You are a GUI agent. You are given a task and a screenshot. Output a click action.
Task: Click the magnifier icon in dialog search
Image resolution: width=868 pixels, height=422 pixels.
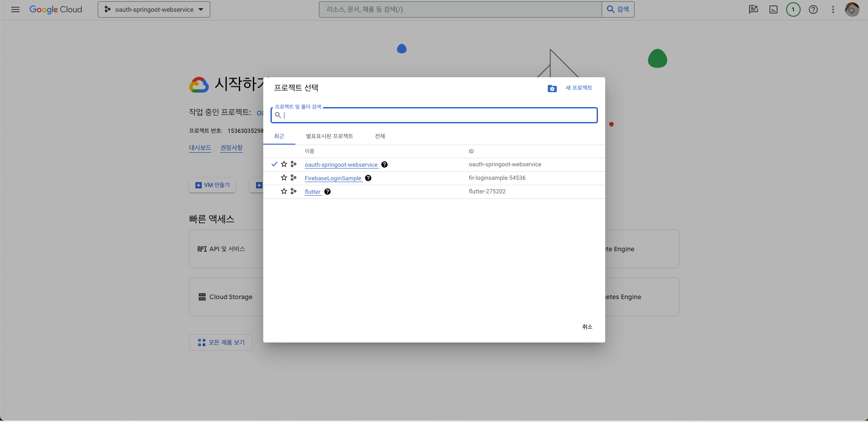coord(278,115)
